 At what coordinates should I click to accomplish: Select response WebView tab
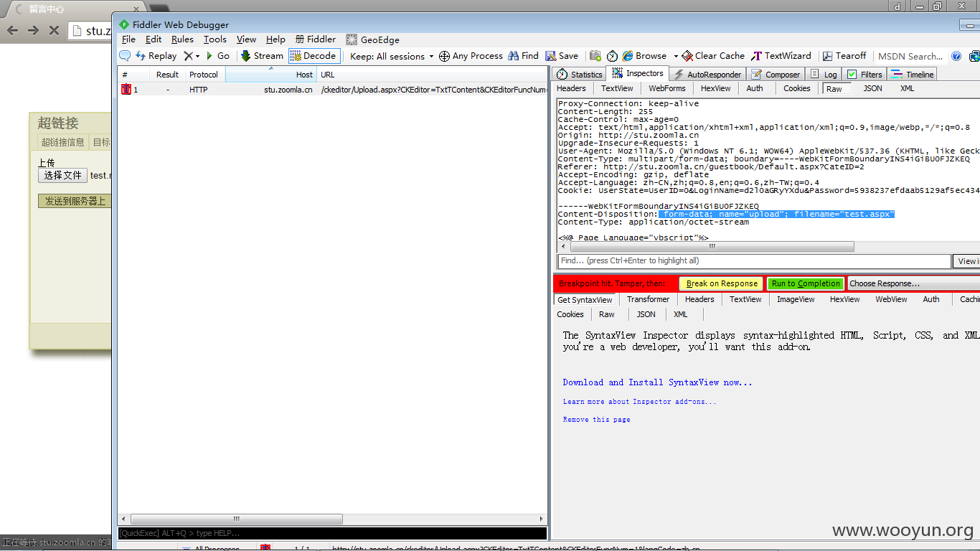891,299
